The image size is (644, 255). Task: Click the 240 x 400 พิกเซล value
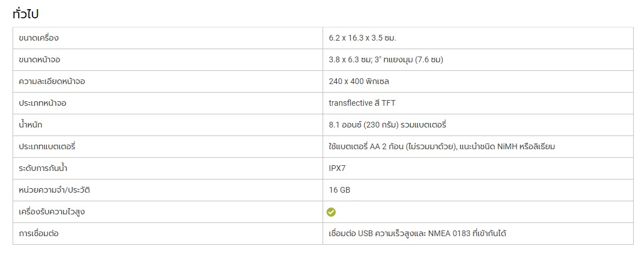tap(359, 82)
